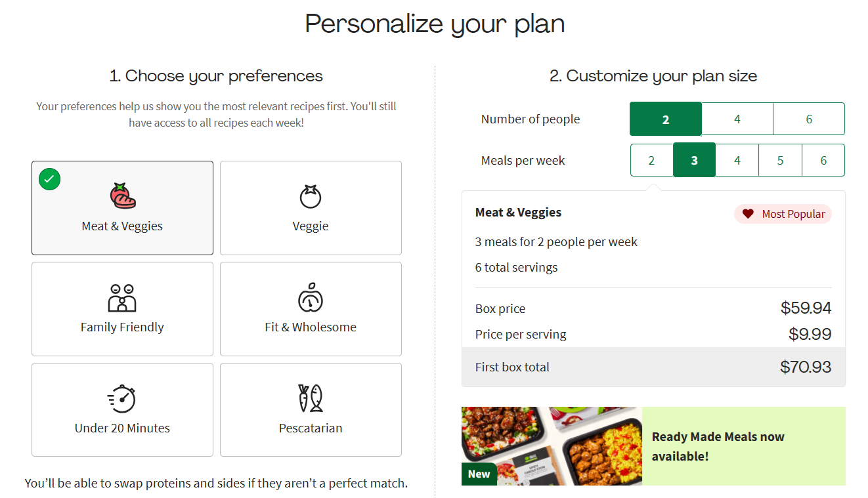The width and height of the screenshot is (868, 498).
Task: Click the Pescatarian carrot and fish icon
Action: (311, 398)
